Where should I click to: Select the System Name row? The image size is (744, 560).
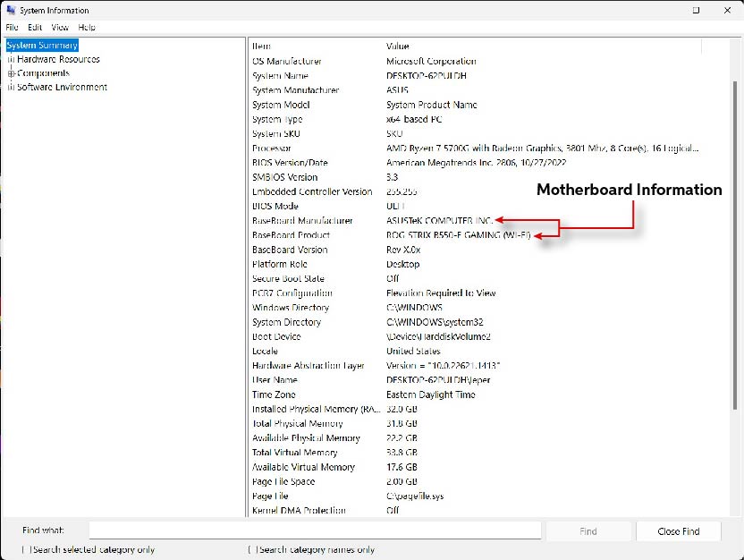(475, 75)
